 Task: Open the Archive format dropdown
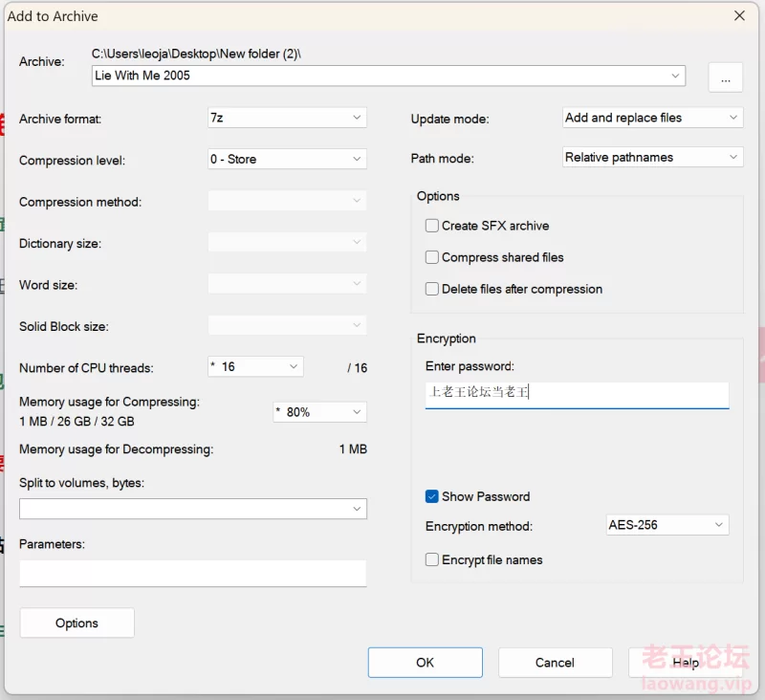coord(287,118)
